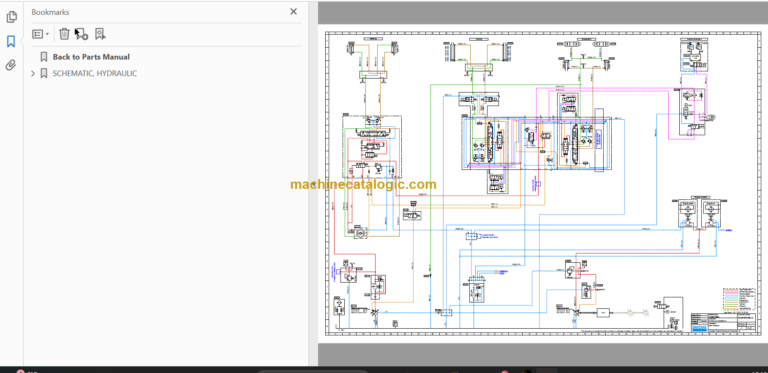Open the page thumbnails panel icon

[11, 17]
